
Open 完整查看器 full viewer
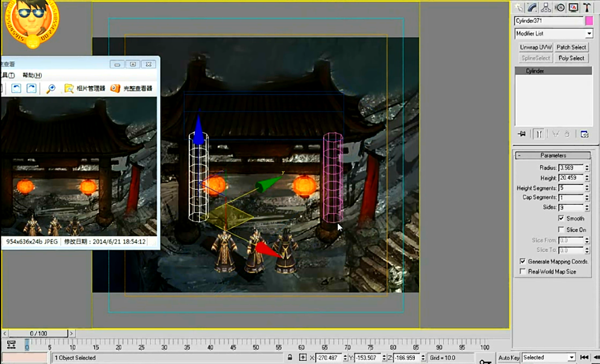pyautogui.click(x=131, y=89)
